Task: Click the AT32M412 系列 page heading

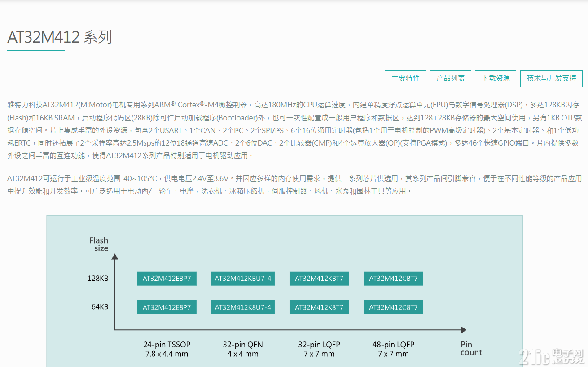Action: pyautogui.click(x=60, y=37)
